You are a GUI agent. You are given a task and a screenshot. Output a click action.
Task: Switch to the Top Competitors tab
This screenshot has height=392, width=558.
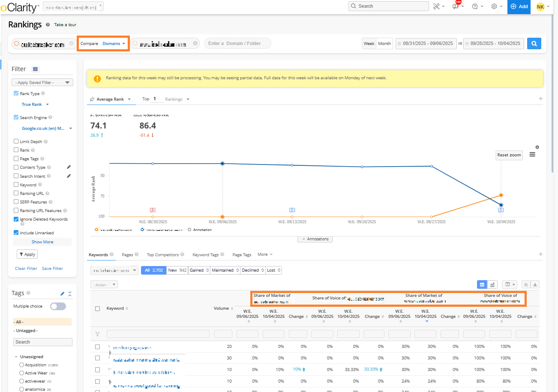162,254
